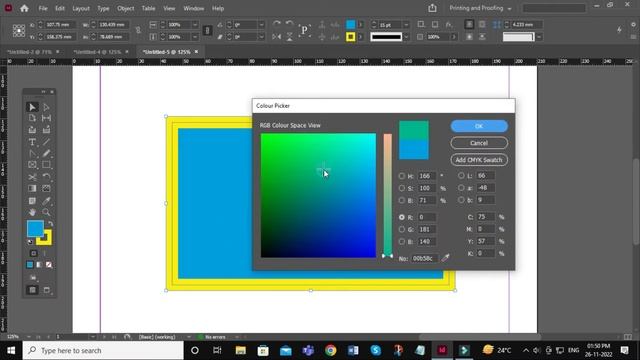Image resolution: width=640 pixels, height=360 pixels.
Task: Expand opacity 100% slider arrow
Action: [x=453, y=37]
